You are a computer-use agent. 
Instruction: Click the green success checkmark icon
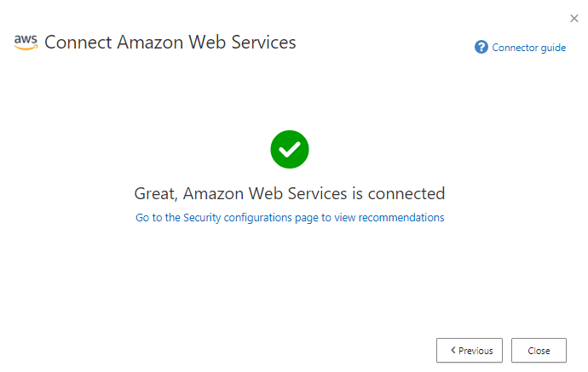(x=290, y=150)
